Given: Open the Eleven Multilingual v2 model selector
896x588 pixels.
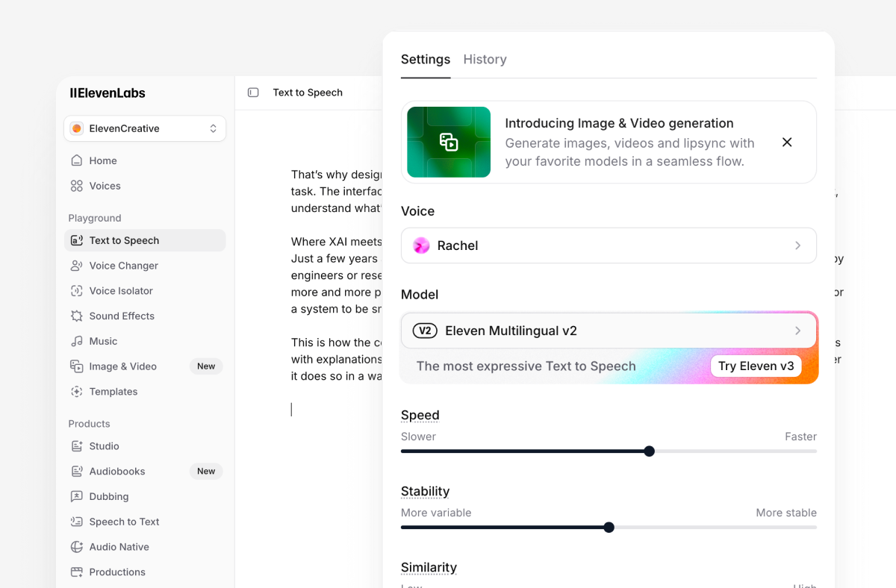Looking at the screenshot, I should pos(608,331).
